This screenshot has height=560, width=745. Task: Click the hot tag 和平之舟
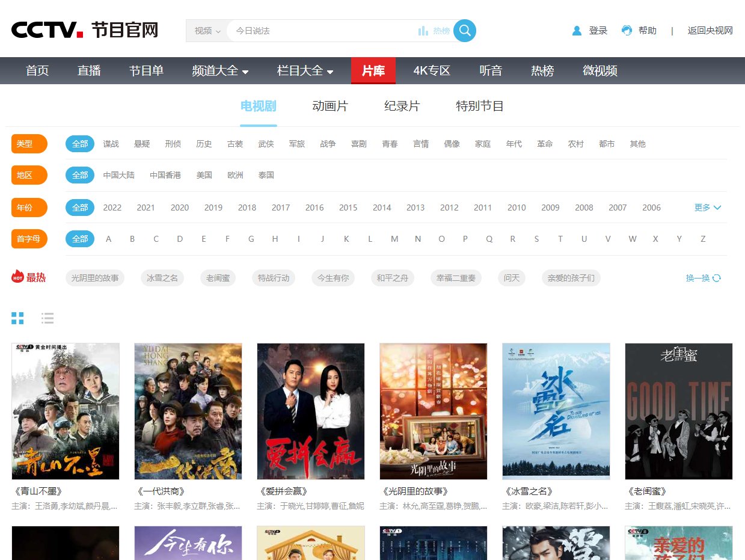coord(393,278)
